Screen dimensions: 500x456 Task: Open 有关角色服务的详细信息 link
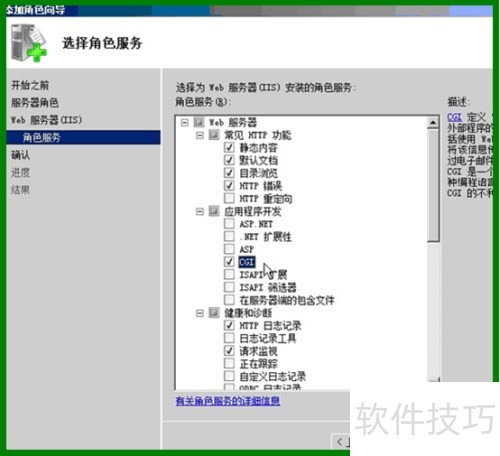pyautogui.click(x=228, y=401)
